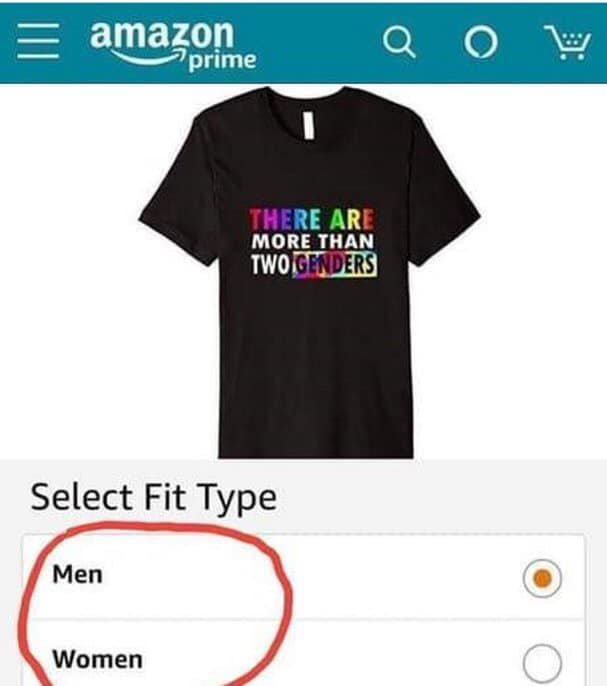Click the white neck tag on shirt
Image resolution: width=607 pixels, height=686 pixels.
(x=309, y=125)
